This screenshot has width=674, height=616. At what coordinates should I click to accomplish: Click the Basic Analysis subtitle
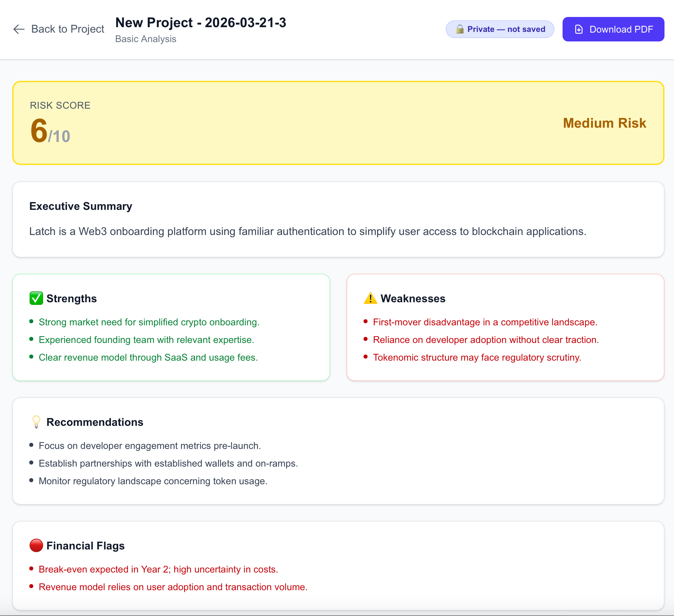click(x=146, y=39)
